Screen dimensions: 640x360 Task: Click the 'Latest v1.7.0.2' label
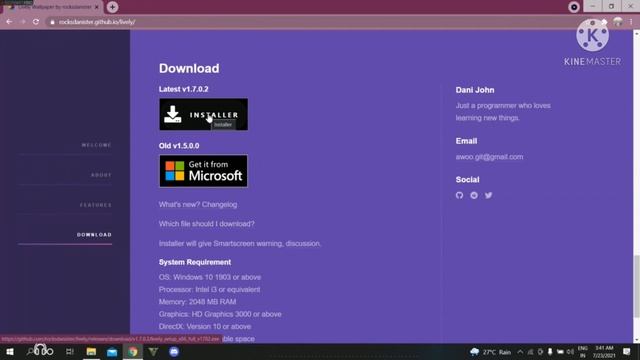point(183,89)
